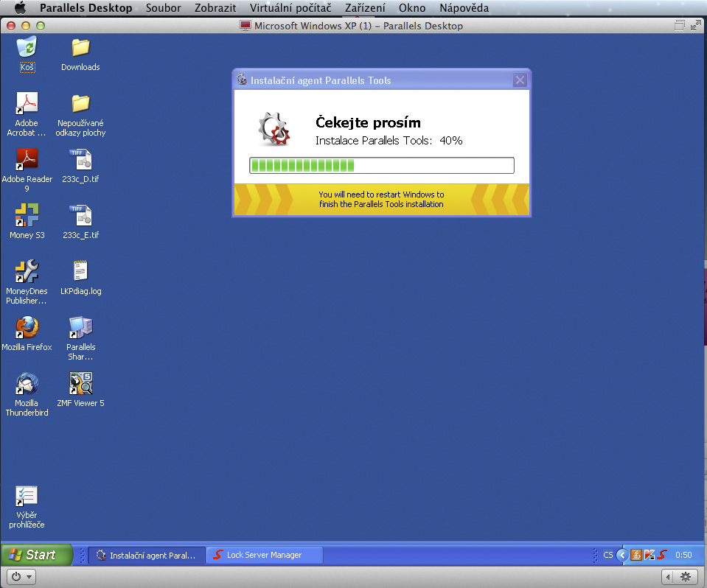The image size is (707, 588).
Task: Click installer icon in dialog title bar
Action: 242,80
